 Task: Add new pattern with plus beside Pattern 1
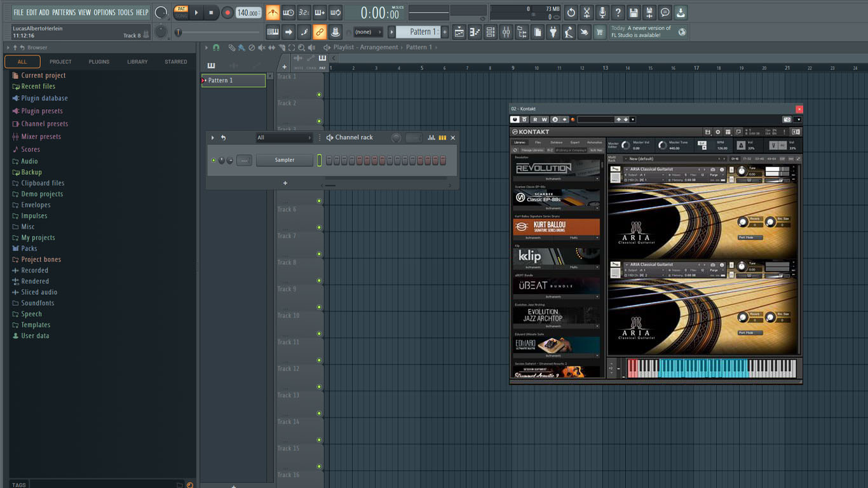point(444,32)
